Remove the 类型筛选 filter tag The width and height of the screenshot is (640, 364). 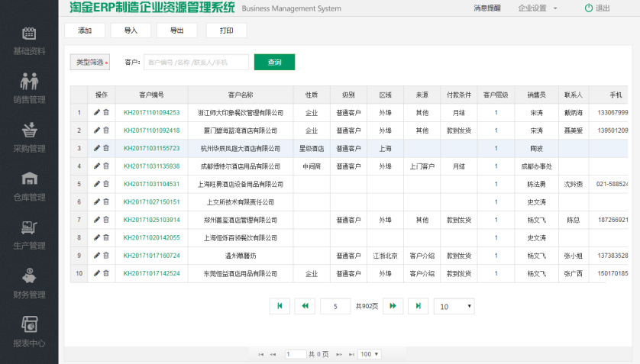click(107, 63)
